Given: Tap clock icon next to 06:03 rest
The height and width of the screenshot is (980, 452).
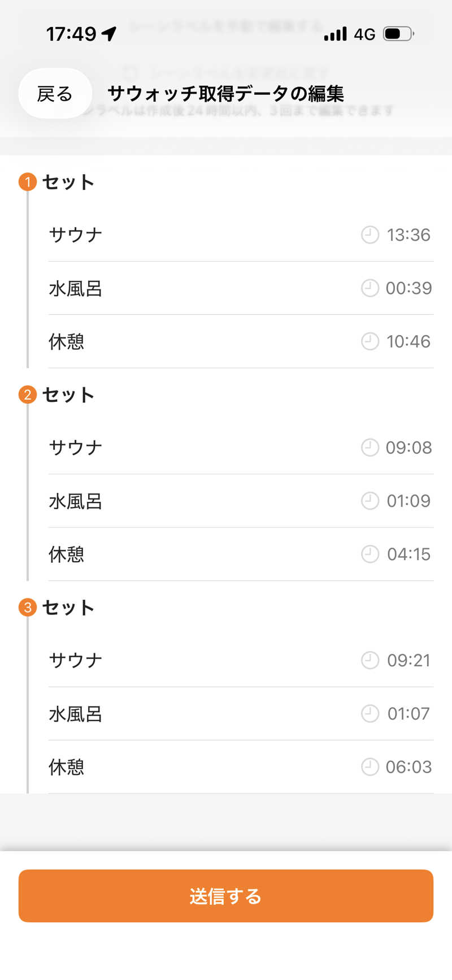Looking at the screenshot, I should click(370, 767).
